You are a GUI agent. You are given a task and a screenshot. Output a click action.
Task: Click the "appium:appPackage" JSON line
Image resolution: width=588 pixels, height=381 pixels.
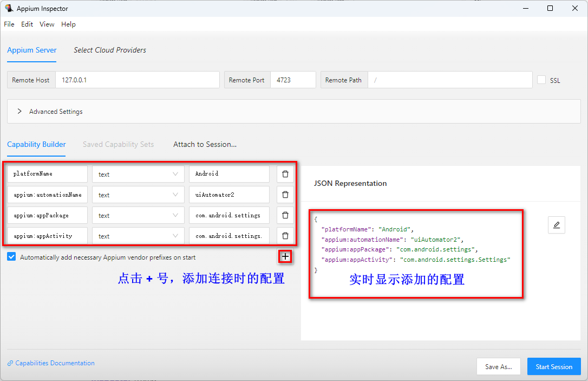(x=400, y=250)
